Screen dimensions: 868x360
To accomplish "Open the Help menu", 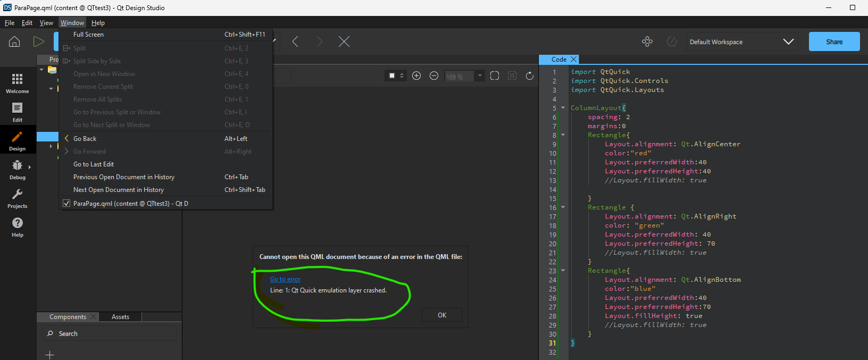I will [98, 23].
